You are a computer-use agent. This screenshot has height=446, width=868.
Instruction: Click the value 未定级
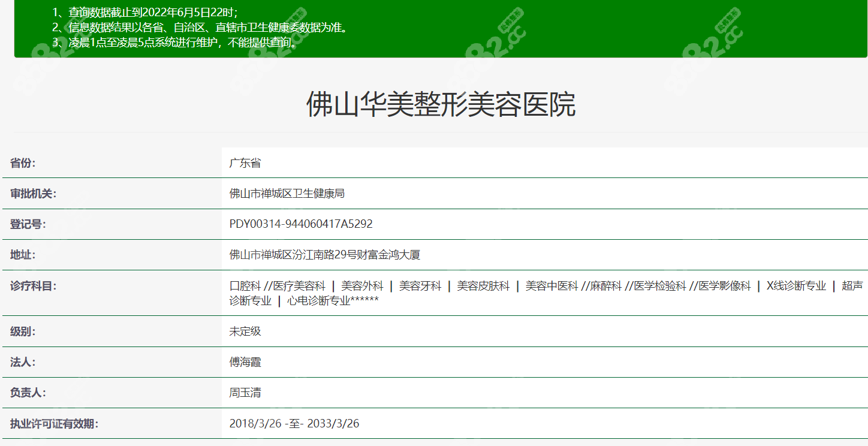click(x=245, y=332)
